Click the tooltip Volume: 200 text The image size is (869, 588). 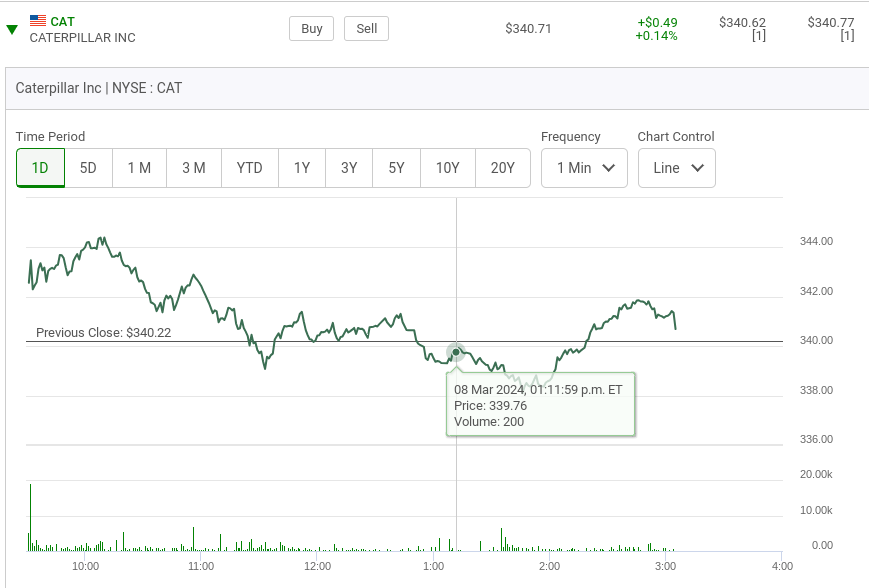click(x=489, y=422)
